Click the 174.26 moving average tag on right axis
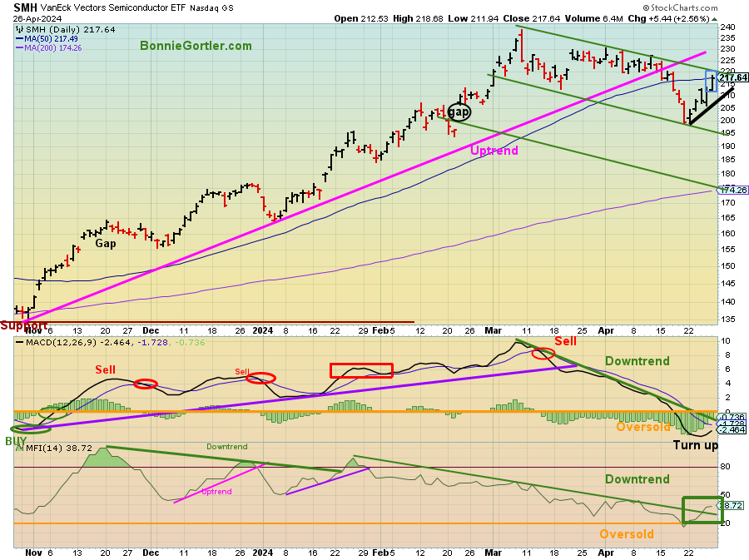The height and width of the screenshot is (560, 749). click(732, 190)
